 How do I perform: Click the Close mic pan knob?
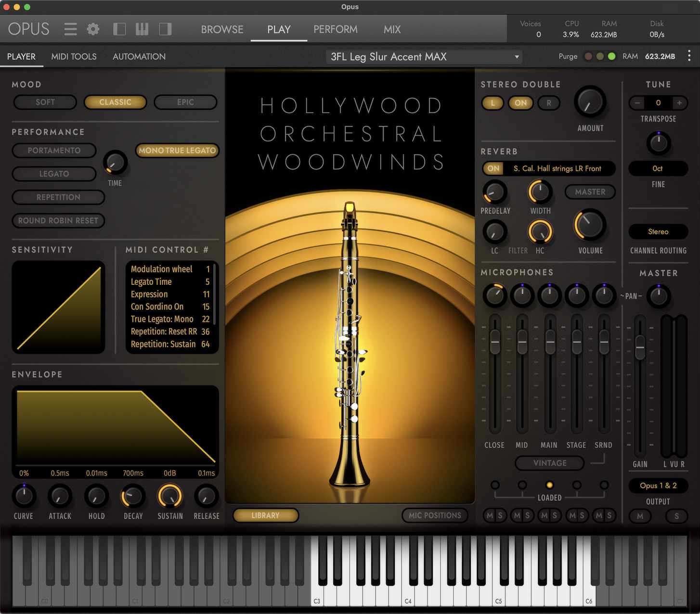(x=494, y=295)
